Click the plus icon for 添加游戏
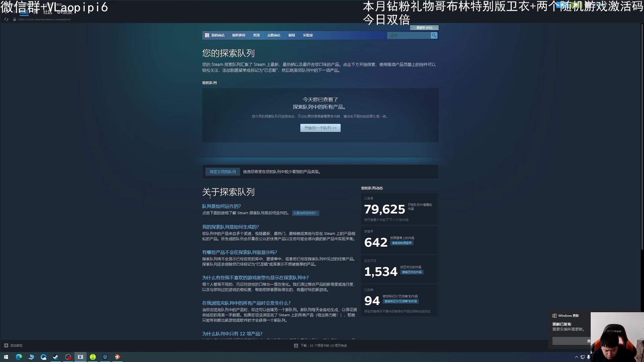The image size is (644, 362). click(6, 345)
